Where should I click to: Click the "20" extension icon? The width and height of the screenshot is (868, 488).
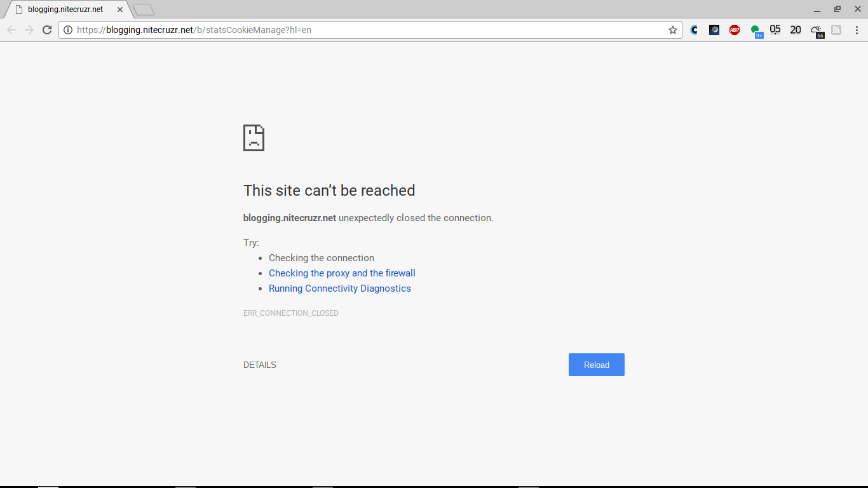(795, 30)
